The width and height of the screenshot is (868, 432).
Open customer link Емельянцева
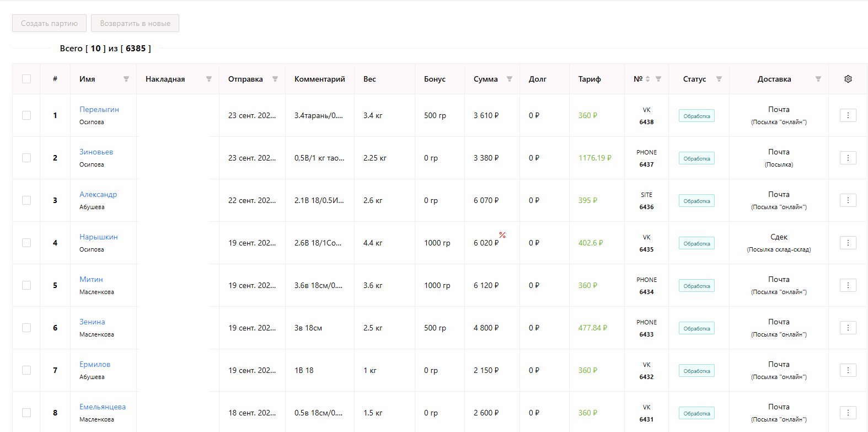click(x=103, y=407)
